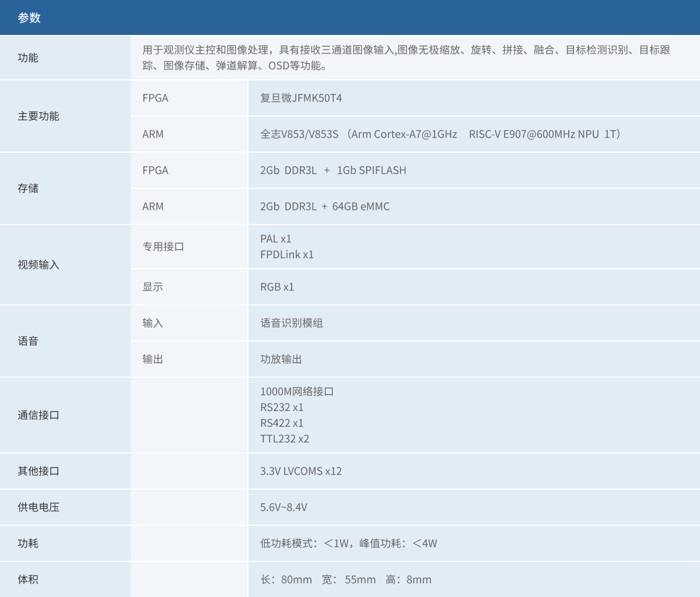The height and width of the screenshot is (597, 700).
Task: Select the 5.6V~8.4V supply voltage value
Action: [283, 507]
